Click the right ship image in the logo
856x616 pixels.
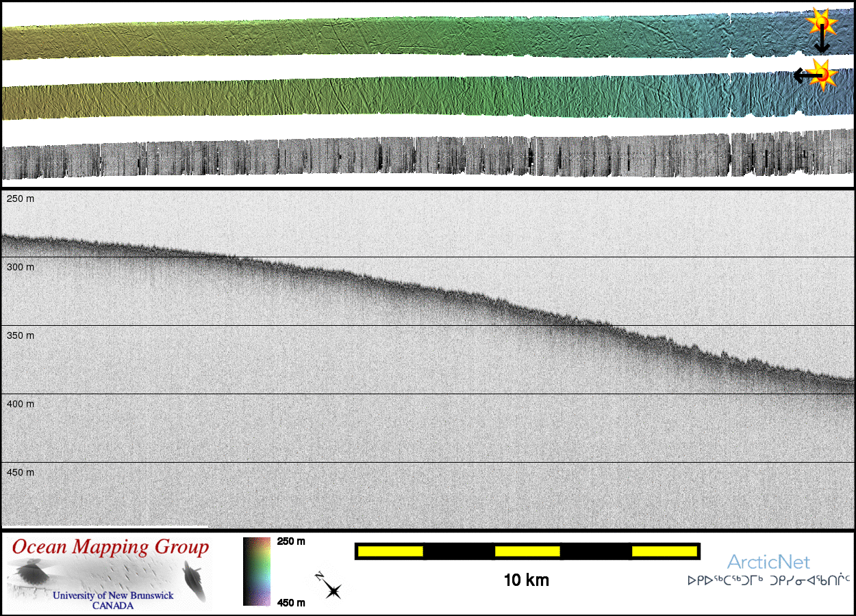[x=194, y=579]
